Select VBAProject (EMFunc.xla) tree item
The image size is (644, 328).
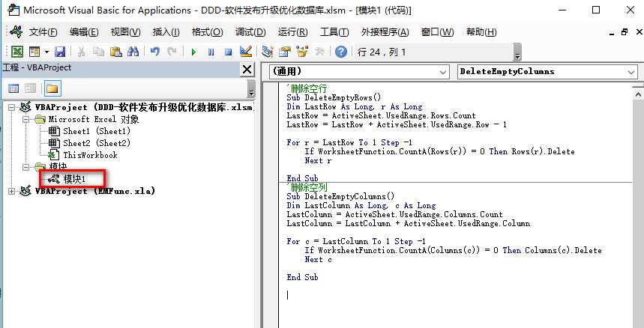95,191
